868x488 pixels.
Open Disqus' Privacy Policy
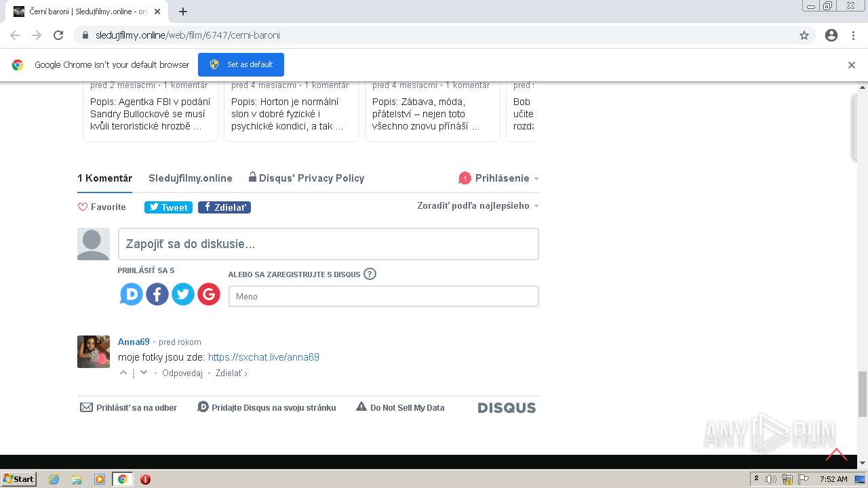coord(307,178)
